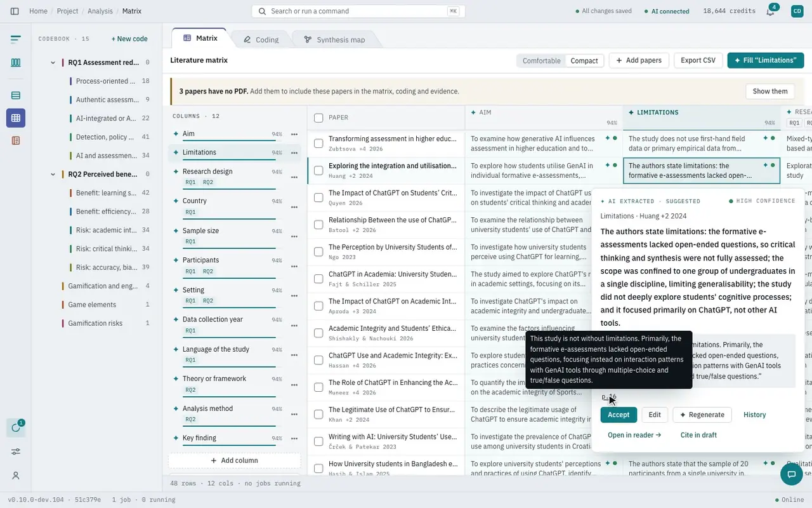Viewport: 812px width, 508px height.
Task: Click the top bars logo icon in left rail
Action: pyautogui.click(x=16, y=39)
